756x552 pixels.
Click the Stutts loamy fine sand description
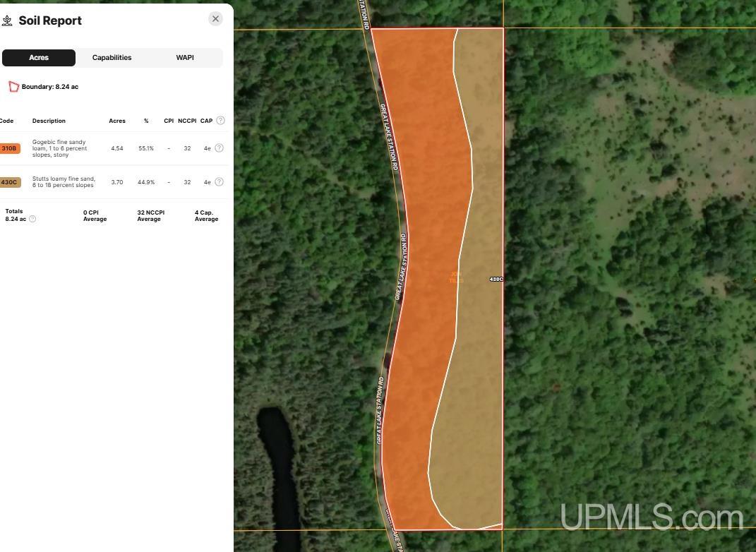coord(64,182)
